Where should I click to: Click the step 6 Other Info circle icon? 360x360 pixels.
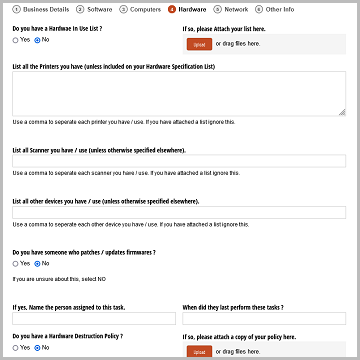(x=259, y=9)
